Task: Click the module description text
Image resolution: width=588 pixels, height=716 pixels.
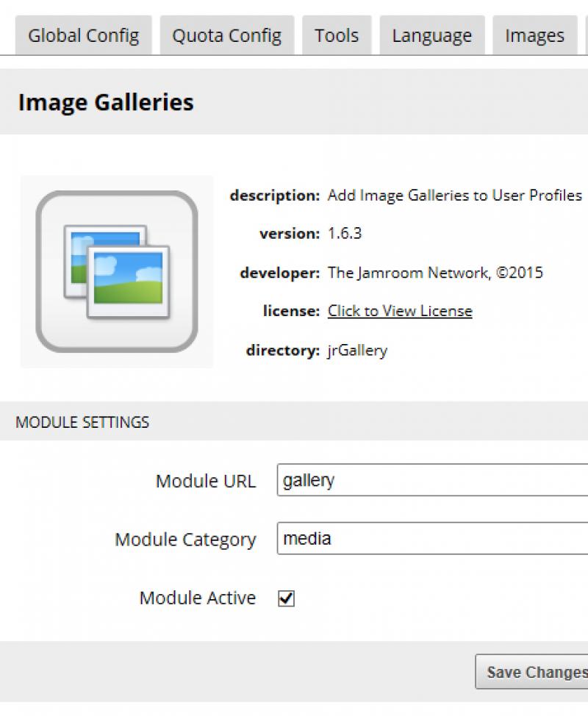Action: (454, 196)
